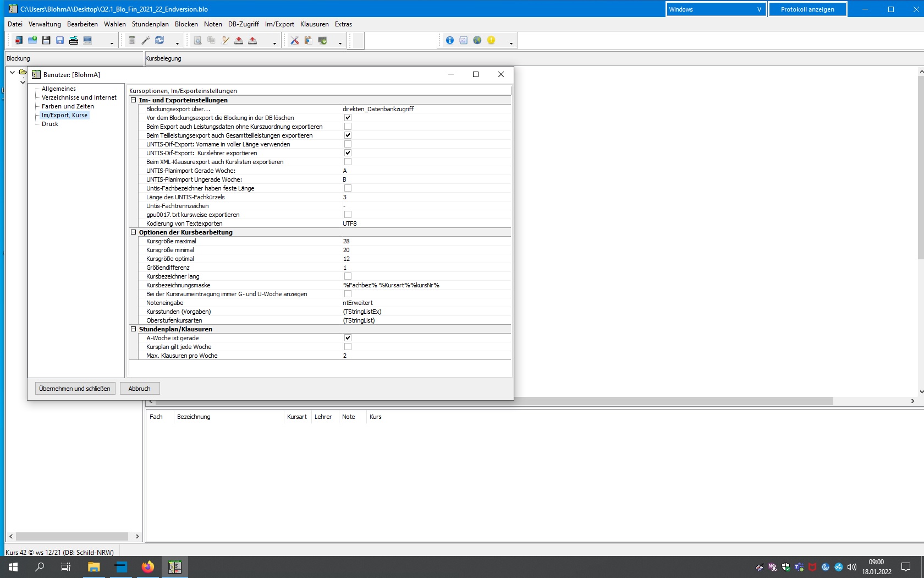Click the page preview toolbar icon
This screenshot has width=924, height=578.
coord(197,40)
